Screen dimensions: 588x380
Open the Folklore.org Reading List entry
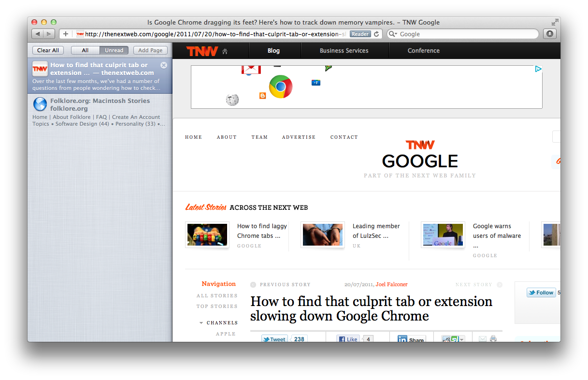(100, 112)
